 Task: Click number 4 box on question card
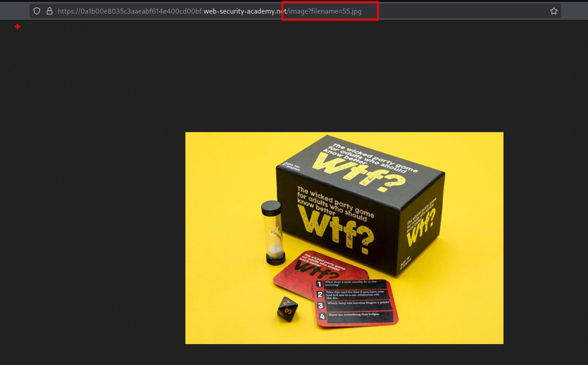pos(322,316)
